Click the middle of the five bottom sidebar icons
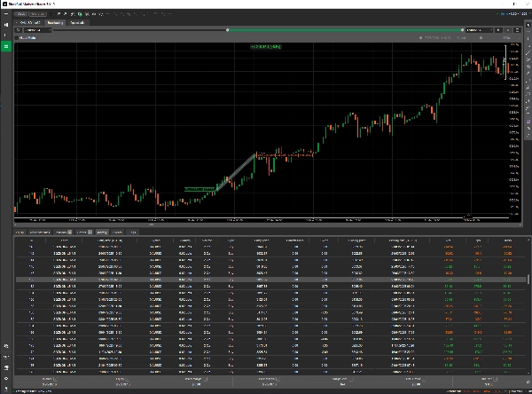Viewport: 532px width, 394px height. 6,368
